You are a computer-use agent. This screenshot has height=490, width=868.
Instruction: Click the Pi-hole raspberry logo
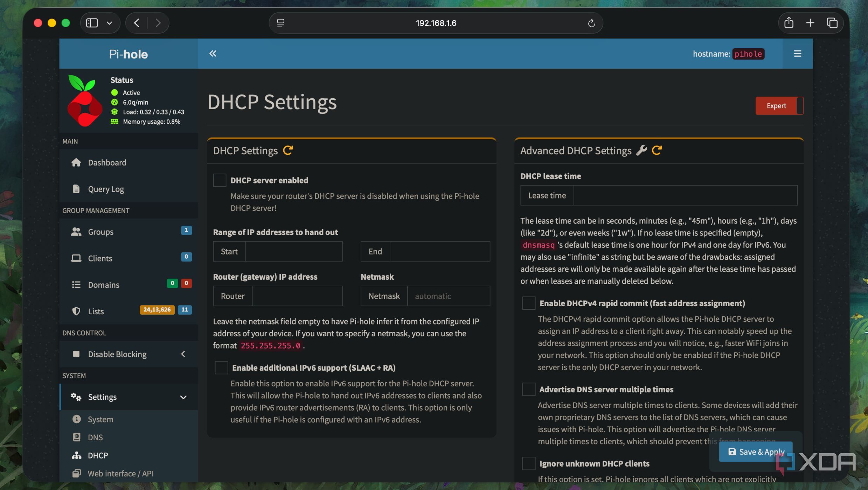pyautogui.click(x=84, y=101)
